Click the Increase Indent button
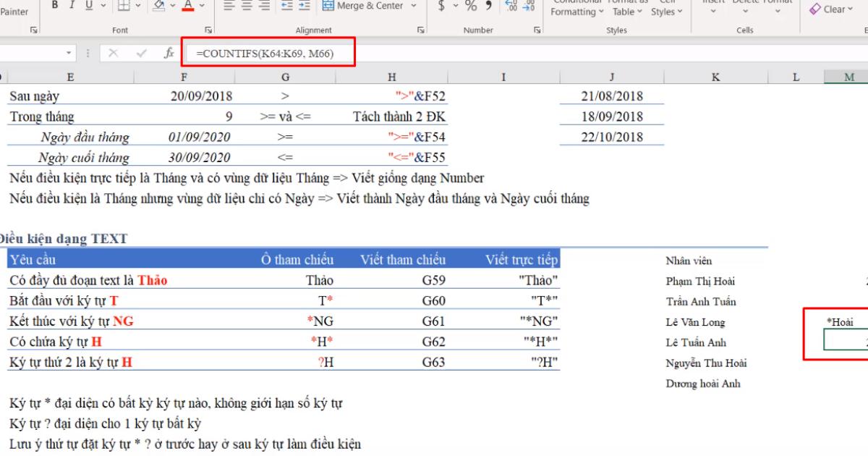 point(303,5)
